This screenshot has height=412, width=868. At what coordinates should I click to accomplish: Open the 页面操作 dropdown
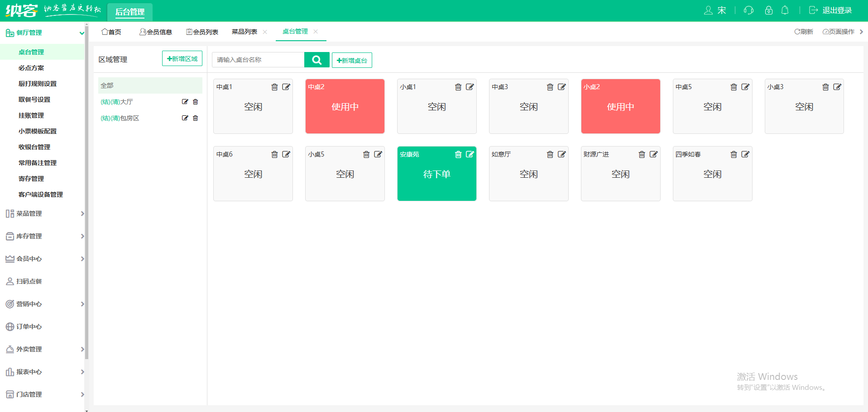[838, 32]
